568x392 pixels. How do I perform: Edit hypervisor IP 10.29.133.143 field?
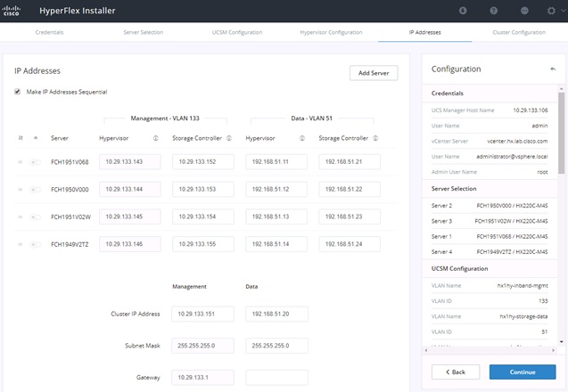coord(130,162)
